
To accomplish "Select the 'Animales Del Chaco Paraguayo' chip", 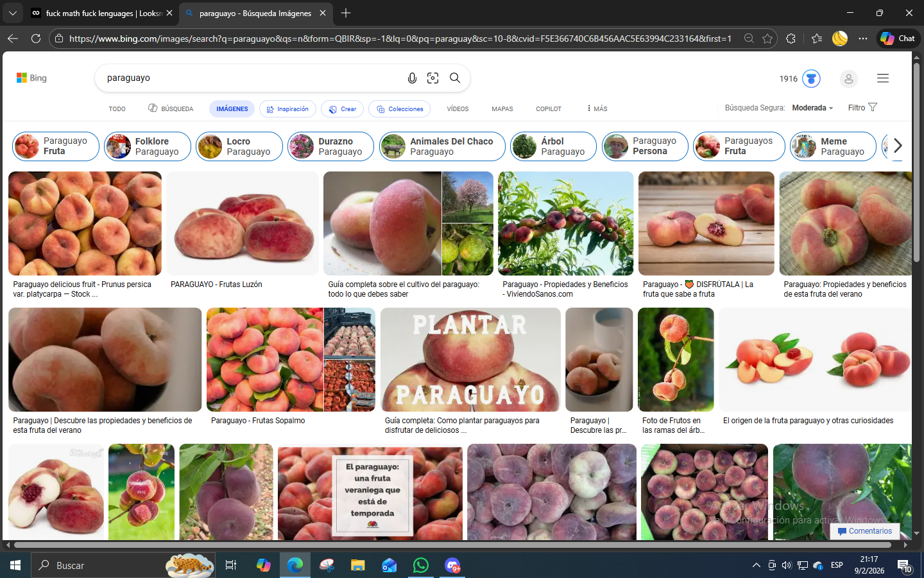I will point(442,146).
